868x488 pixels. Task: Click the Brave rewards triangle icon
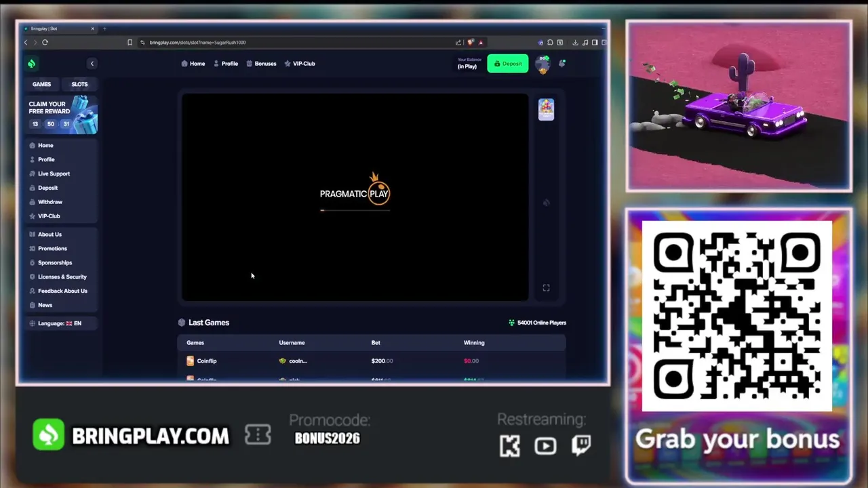(x=481, y=42)
